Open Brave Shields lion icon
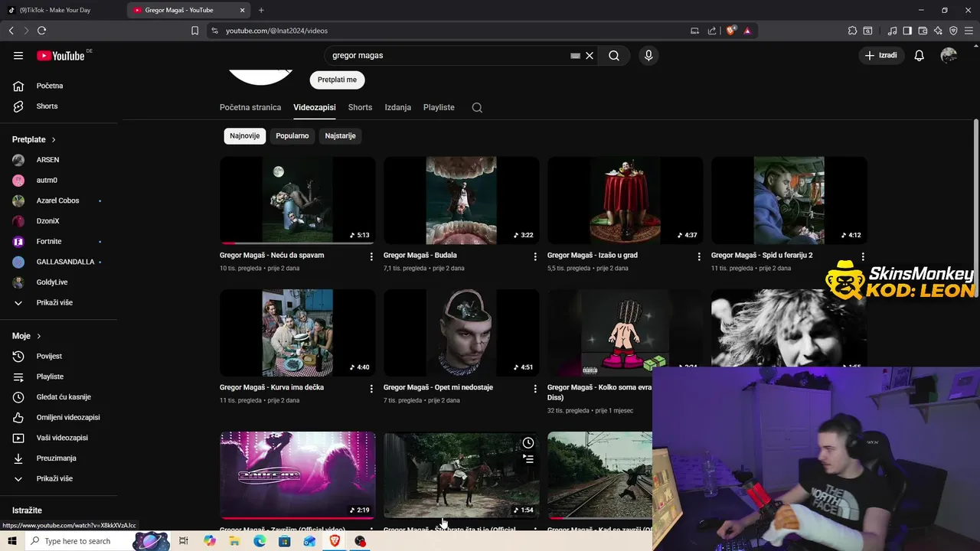This screenshot has width=980, height=551. (731, 31)
